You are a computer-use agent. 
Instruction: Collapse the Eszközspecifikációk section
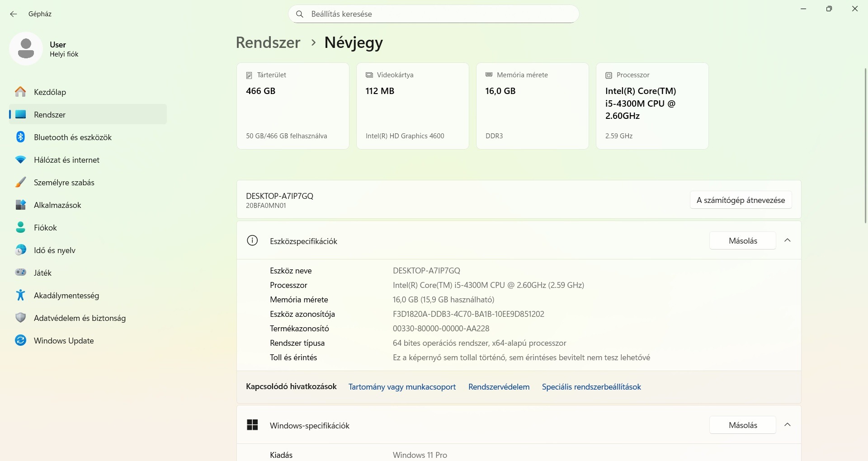(787, 240)
